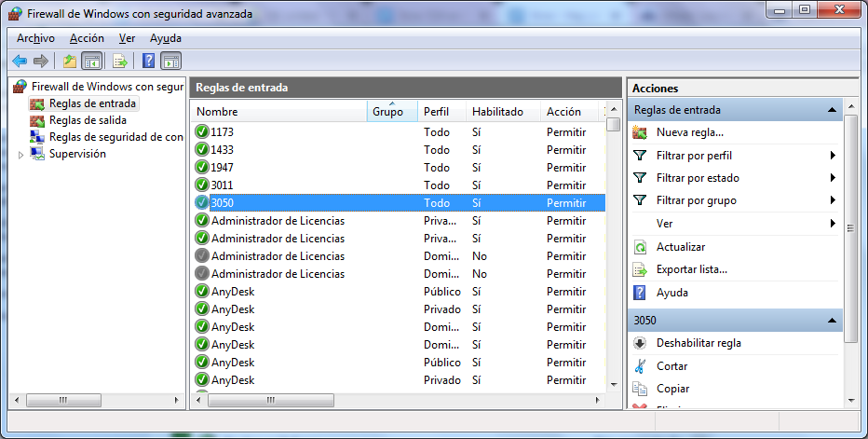Open the Filtrar por grupo submenu arrow

(x=833, y=200)
